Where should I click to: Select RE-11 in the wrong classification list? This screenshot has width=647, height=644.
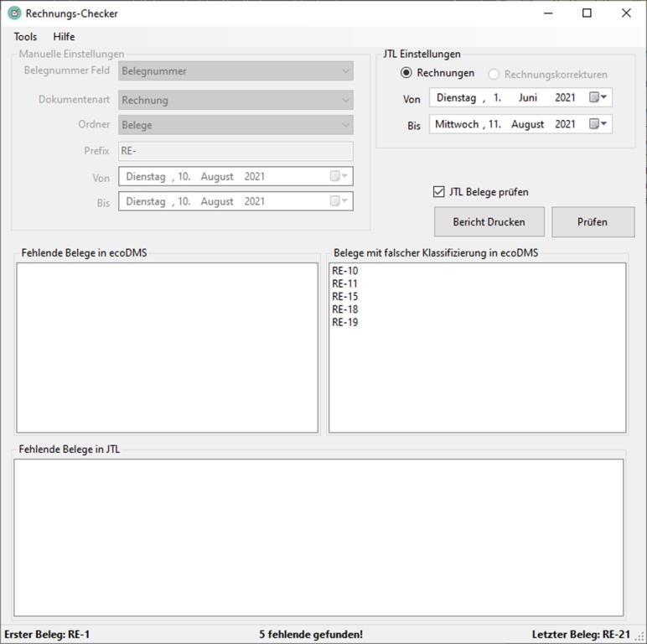click(x=345, y=283)
